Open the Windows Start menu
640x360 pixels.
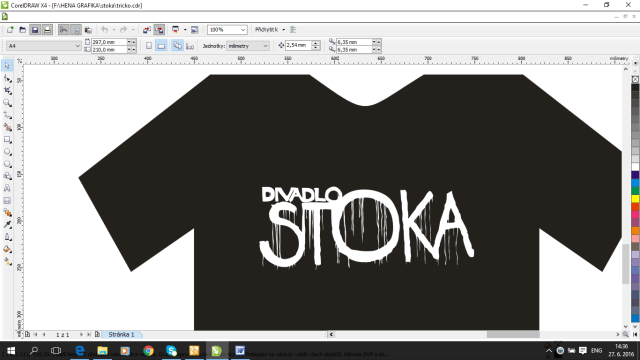tap(11, 351)
